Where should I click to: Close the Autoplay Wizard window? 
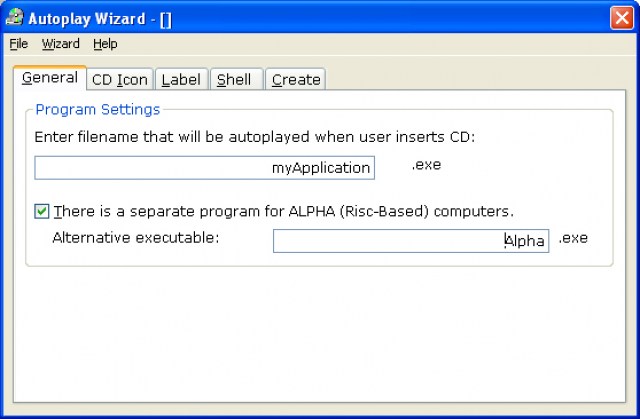pos(621,17)
